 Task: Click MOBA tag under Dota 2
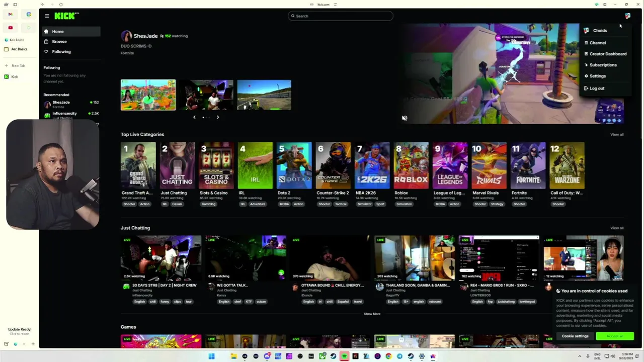click(284, 204)
